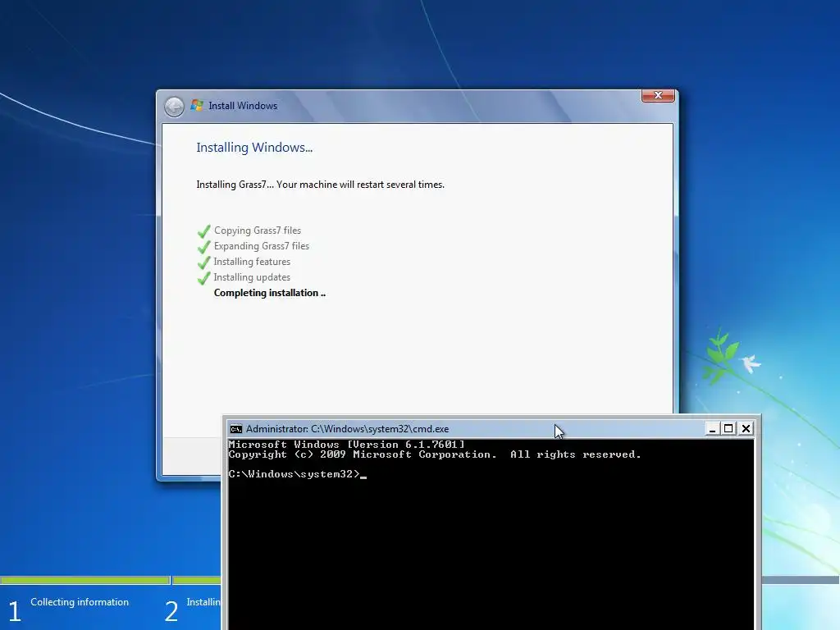The image size is (840, 630).
Task: Open the cmd.exe system menu icon
Action: (235, 429)
